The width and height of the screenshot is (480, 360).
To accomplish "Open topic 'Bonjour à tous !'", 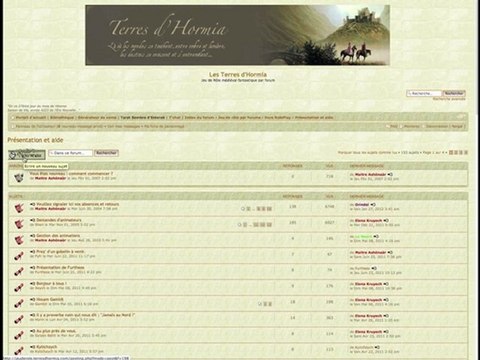I will [51, 284].
